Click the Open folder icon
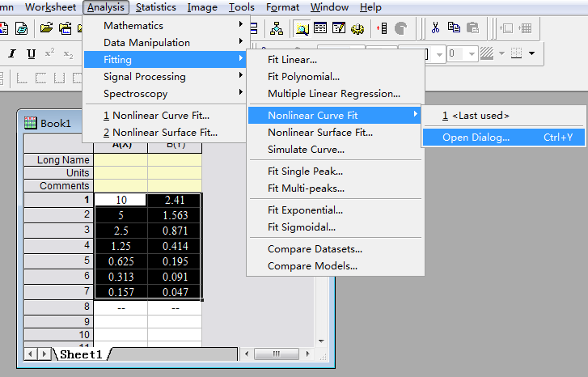This screenshot has width=588, height=377. (x=46, y=28)
